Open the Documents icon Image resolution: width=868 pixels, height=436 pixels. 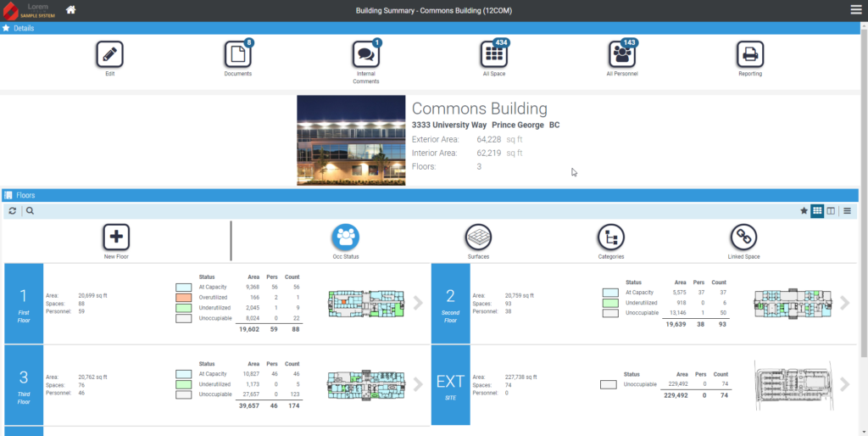[x=237, y=54]
